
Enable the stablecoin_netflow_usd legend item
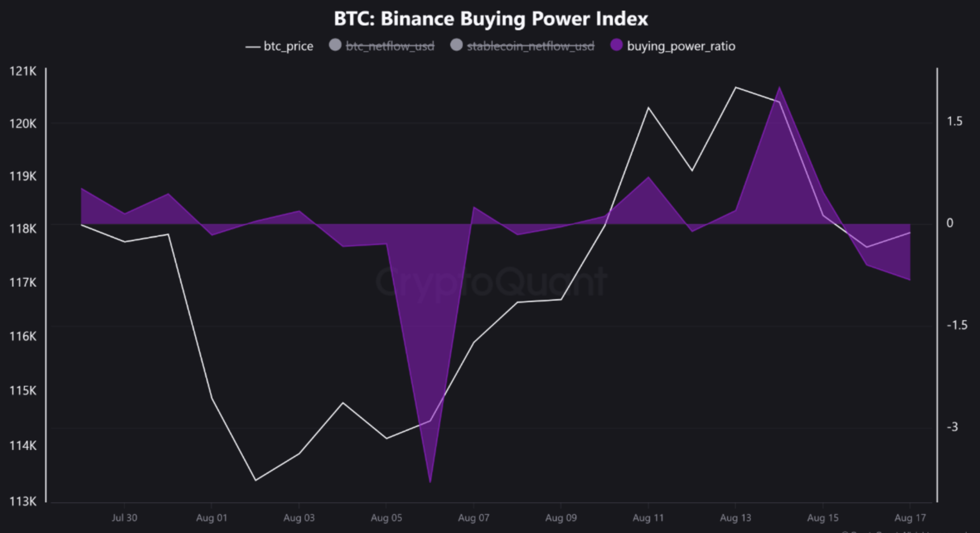[522, 46]
